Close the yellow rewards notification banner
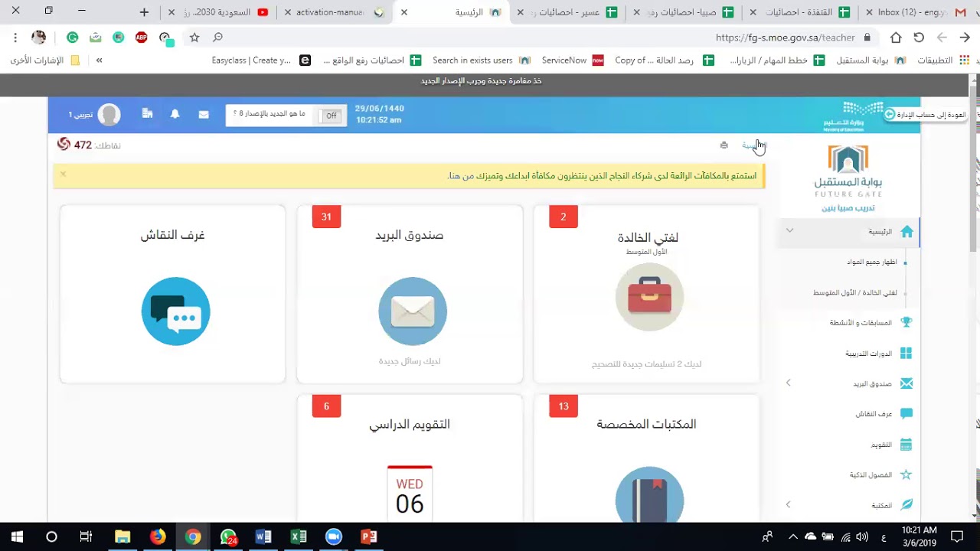The width and height of the screenshot is (980, 551). coord(64,174)
